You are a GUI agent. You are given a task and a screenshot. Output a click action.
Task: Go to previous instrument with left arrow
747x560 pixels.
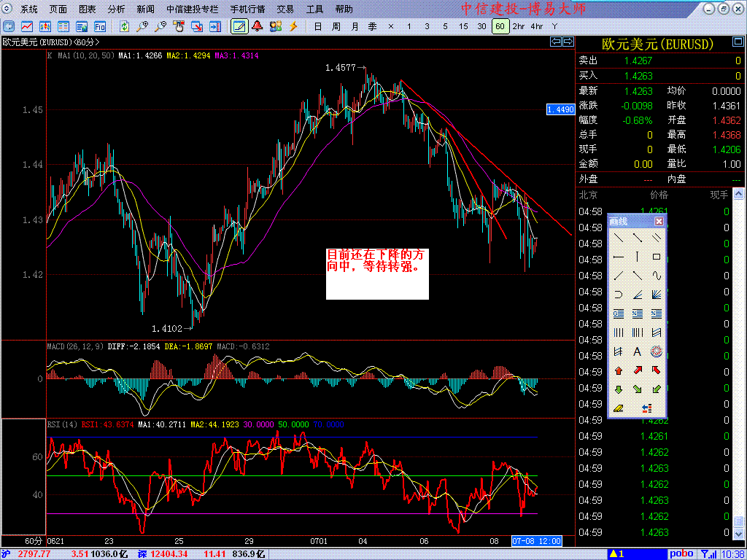point(556,42)
